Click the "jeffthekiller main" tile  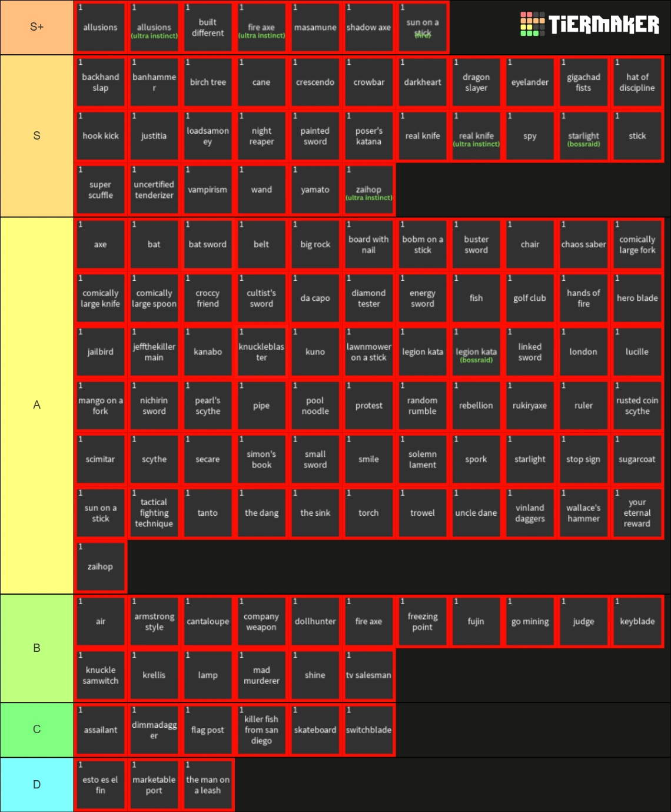click(x=154, y=352)
